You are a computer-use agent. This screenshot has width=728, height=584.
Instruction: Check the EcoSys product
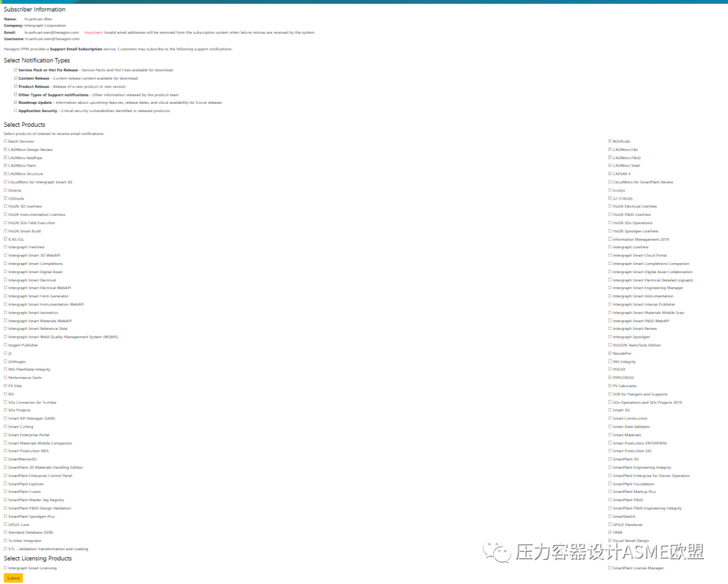point(610,190)
